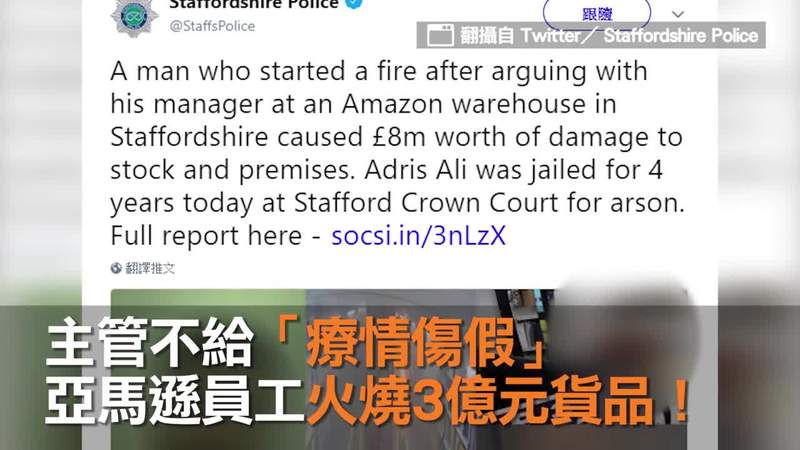Viewport: 800px width, 450px height.
Task: Click the orange 療情傷假 headline text
Action: point(410,343)
